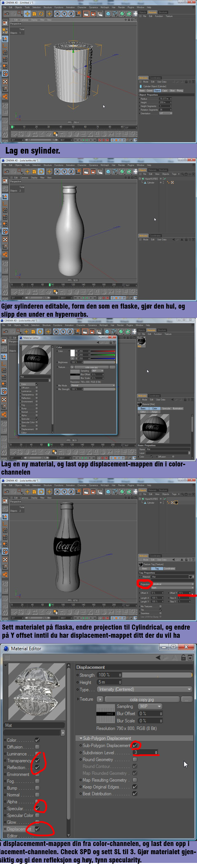This screenshot has width=197, height=868.
Task: Click Mat name field in Displacement Material Editor
Action: click(x=34, y=725)
